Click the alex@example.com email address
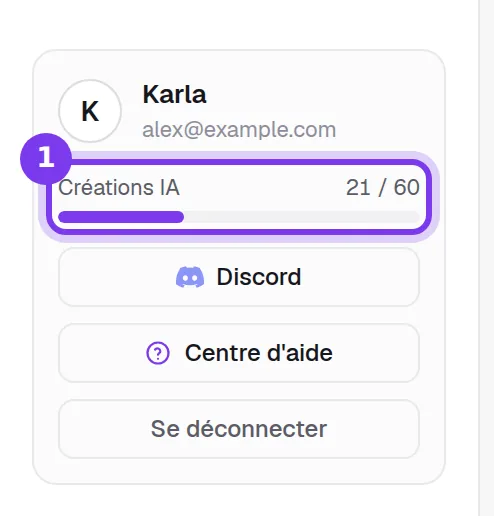 [239, 130]
